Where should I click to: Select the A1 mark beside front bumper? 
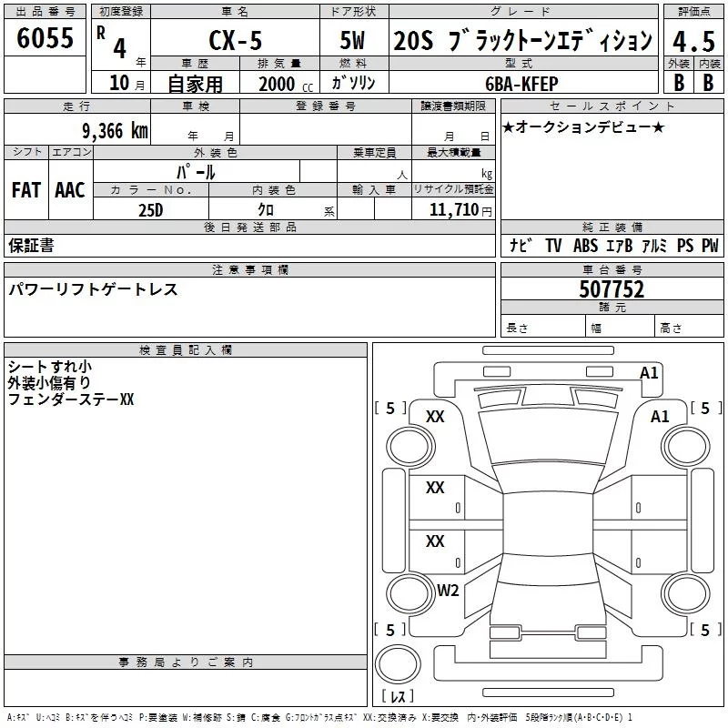tap(649, 373)
